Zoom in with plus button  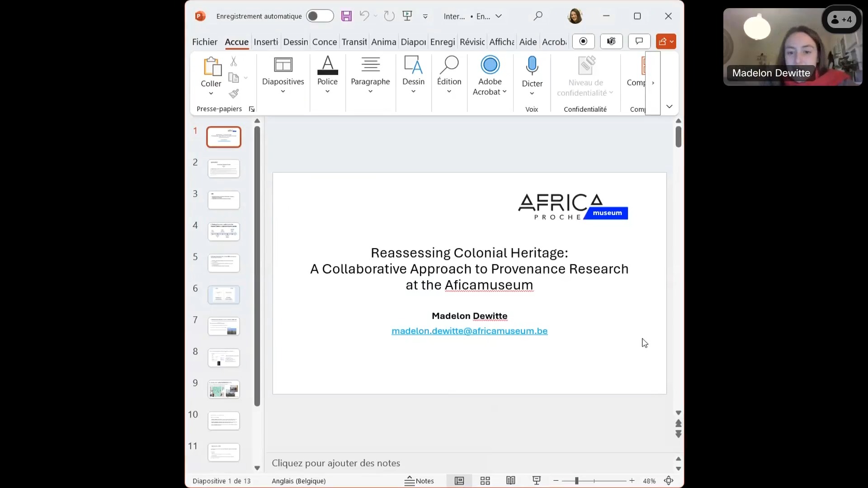pyautogui.click(x=632, y=481)
